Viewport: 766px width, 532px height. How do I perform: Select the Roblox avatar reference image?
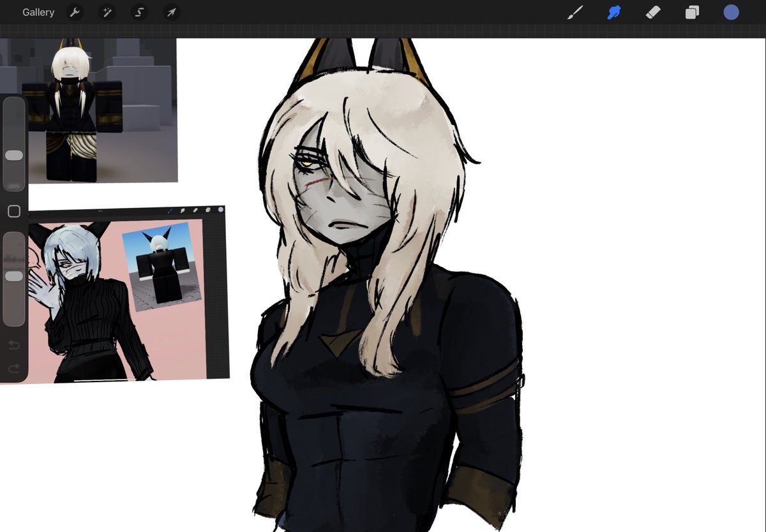pos(89,110)
